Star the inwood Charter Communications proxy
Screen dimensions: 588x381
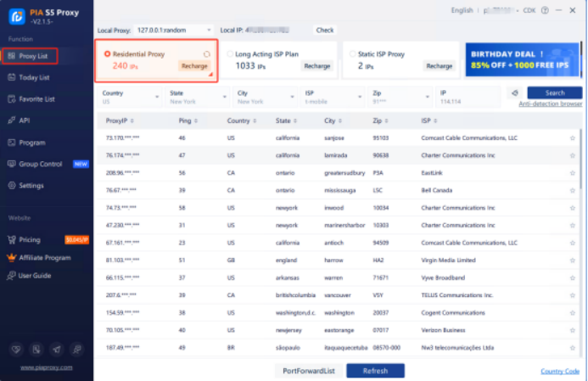pos(572,208)
